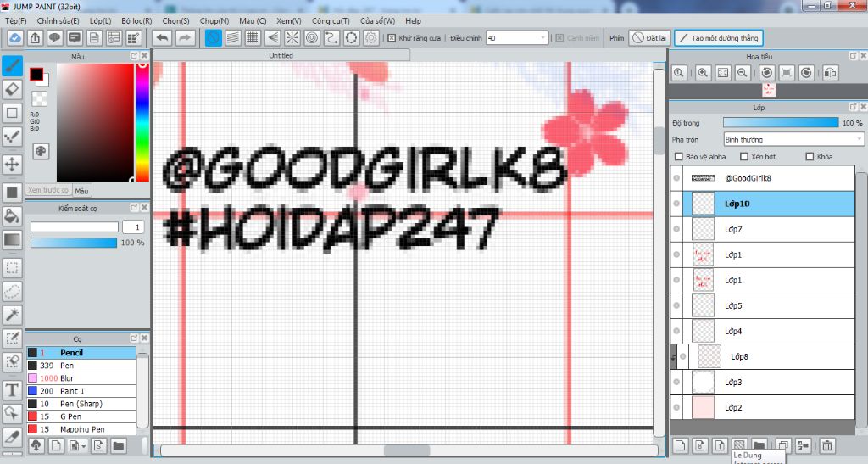Turn off snap with the blue icon
Viewport: 868px width, 464px height.
pos(213,38)
